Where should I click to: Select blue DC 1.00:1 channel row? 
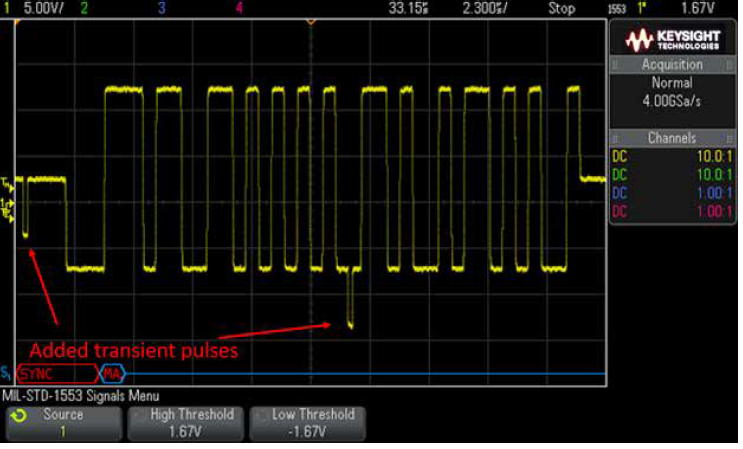[x=672, y=193]
